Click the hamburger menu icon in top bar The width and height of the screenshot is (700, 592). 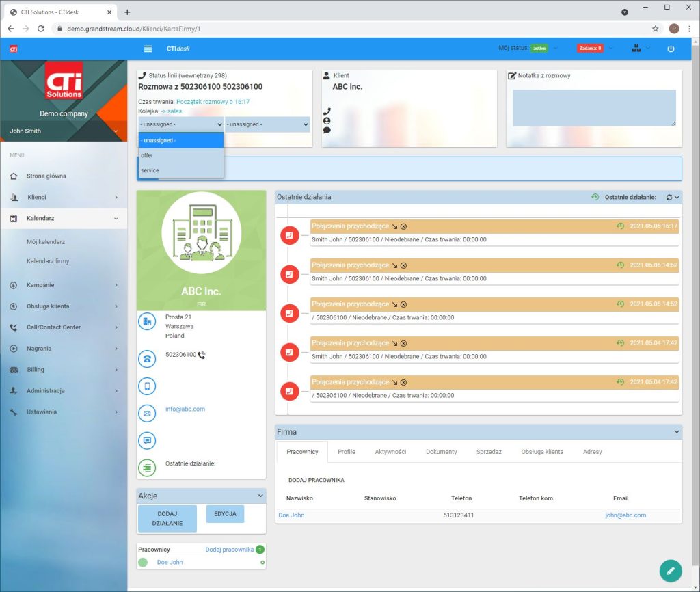148,49
